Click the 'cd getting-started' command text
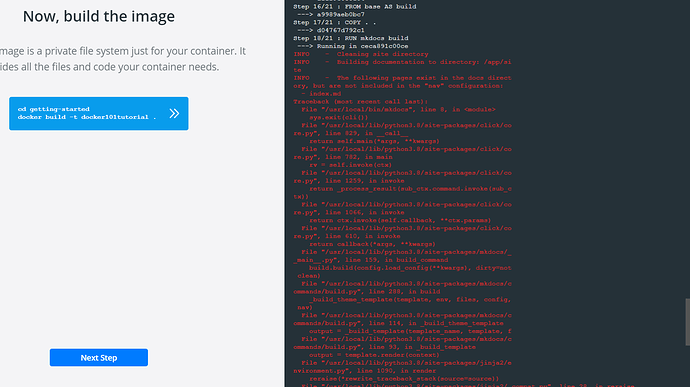 click(x=54, y=109)
